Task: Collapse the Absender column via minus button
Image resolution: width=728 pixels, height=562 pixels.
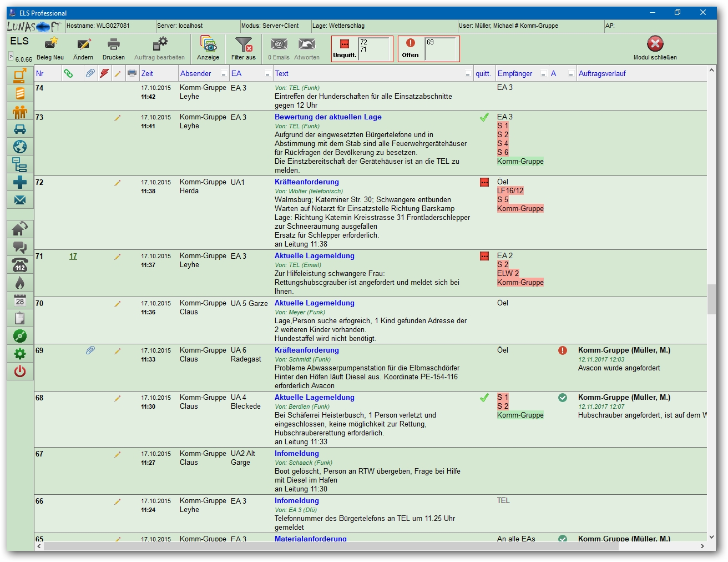Action: (x=224, y=74)
